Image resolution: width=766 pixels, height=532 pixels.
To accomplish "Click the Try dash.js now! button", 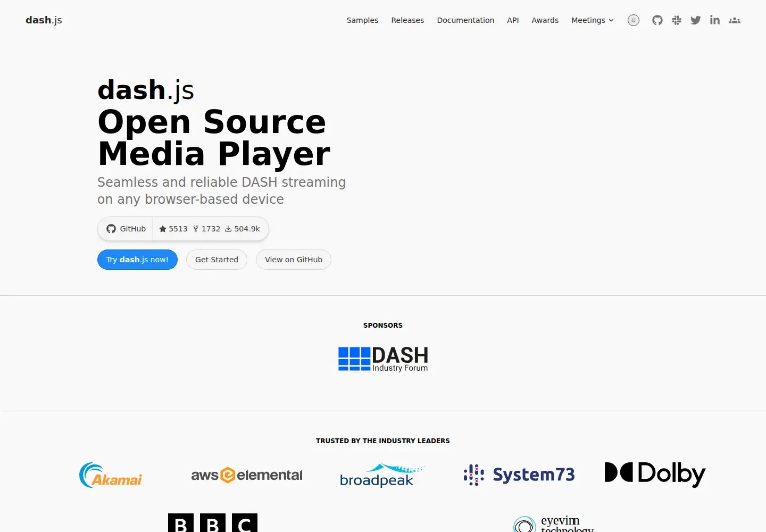I will point(137,260).
